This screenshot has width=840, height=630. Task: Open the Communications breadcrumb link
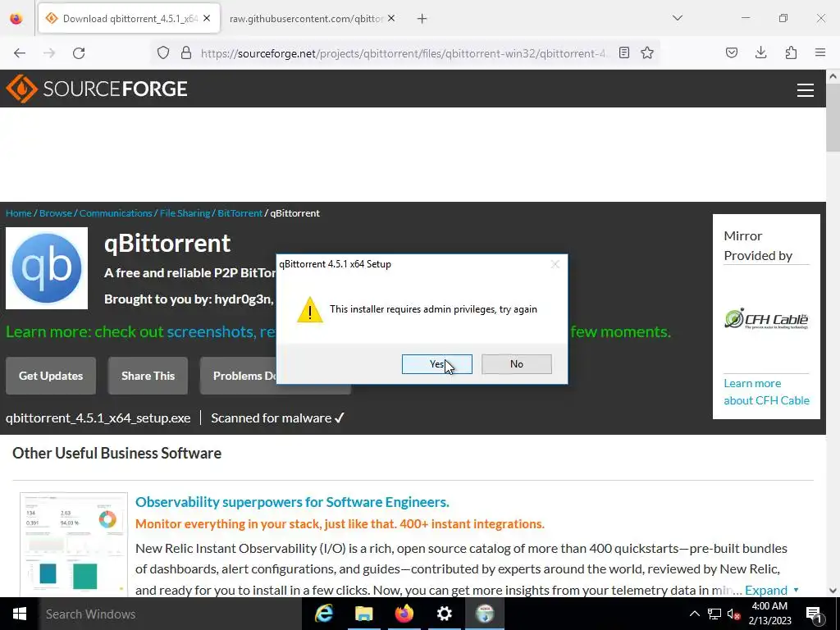pyautogui.click(x=116, y=213)
